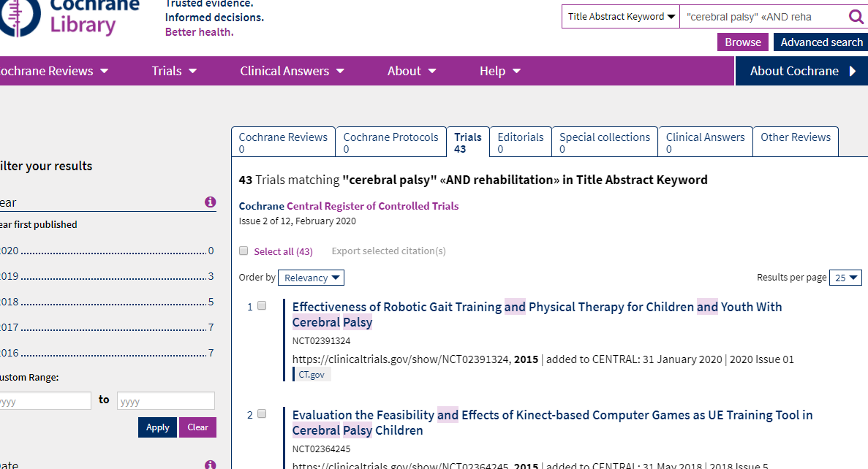Click the About Cochrane arrow icon
This screenshot has width=868, height=469.
(x=853, y=71)
